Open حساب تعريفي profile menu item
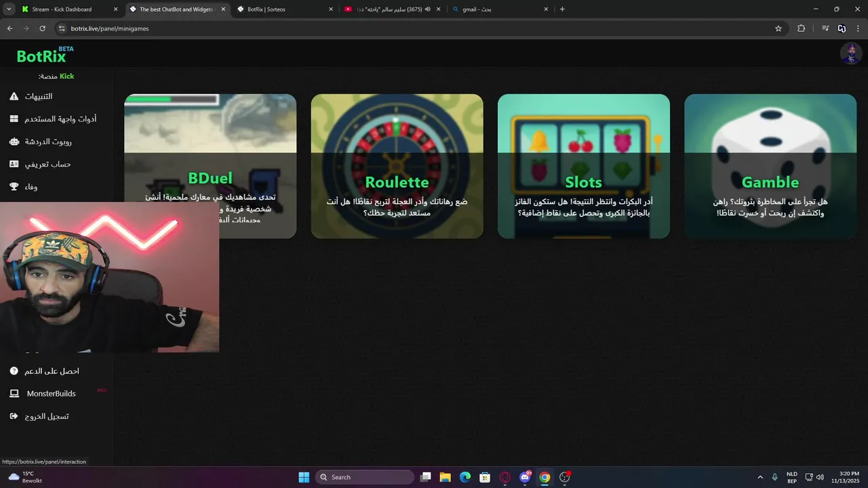 (x=48, y=164)
